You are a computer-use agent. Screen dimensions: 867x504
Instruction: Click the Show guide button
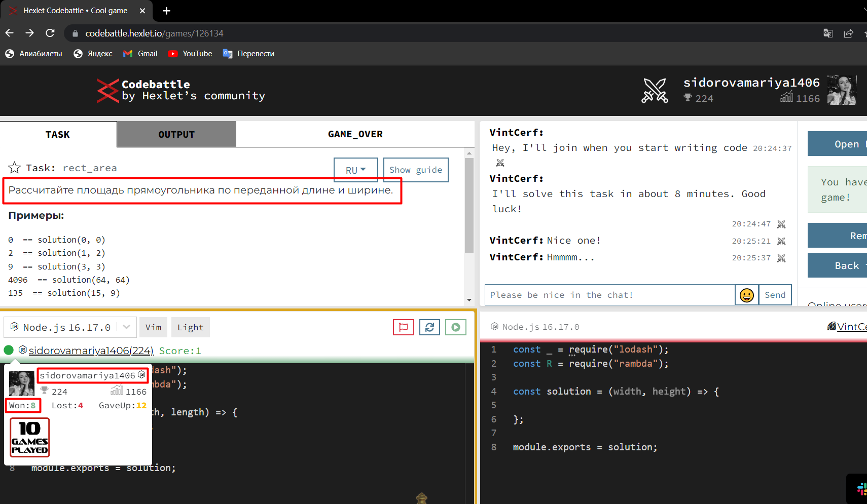415,170
